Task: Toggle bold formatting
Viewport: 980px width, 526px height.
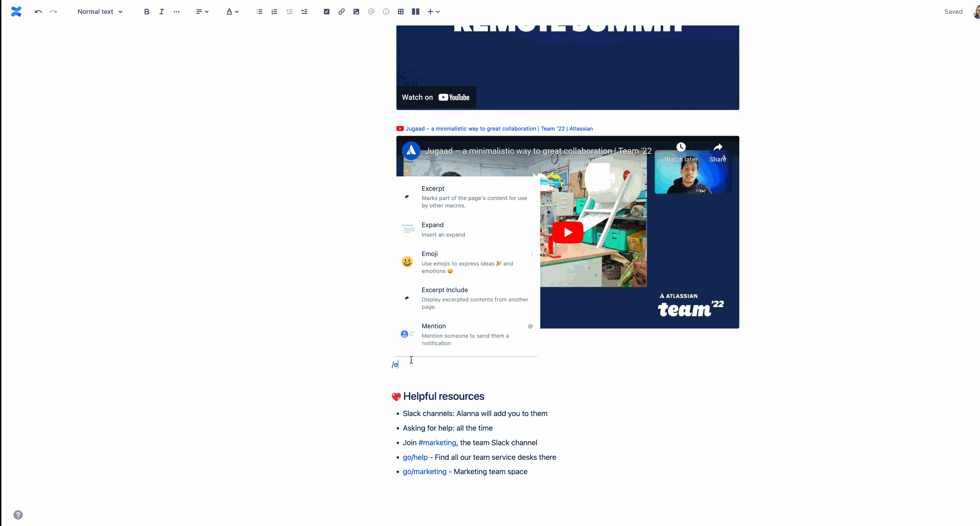Action: 146,12
